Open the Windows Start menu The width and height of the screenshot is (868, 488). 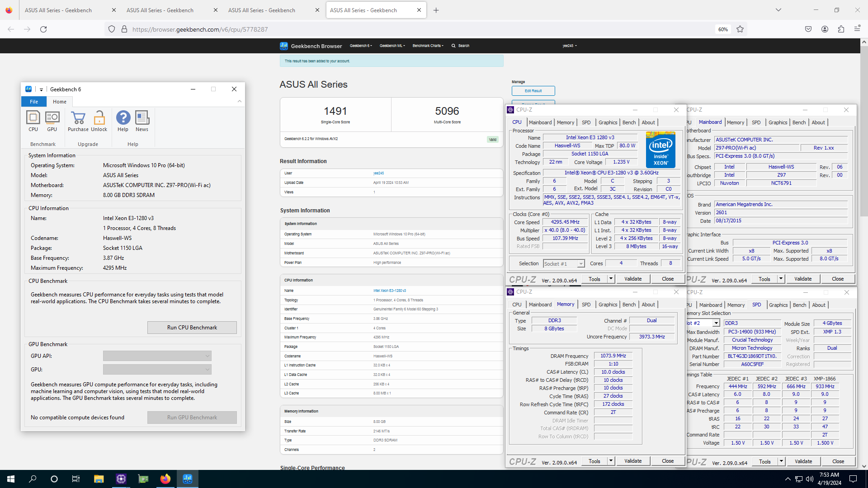pyautogui.click(x=11, y=479)
